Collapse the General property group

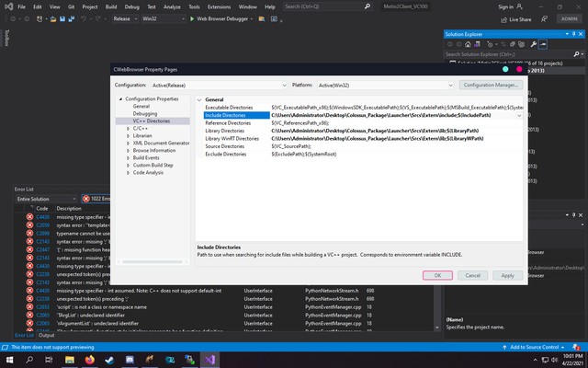(199, 99)
